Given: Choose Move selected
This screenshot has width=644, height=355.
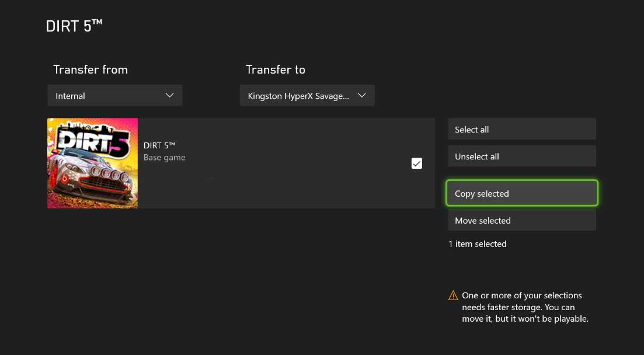Looking at the screenshot, I should 521,220.
